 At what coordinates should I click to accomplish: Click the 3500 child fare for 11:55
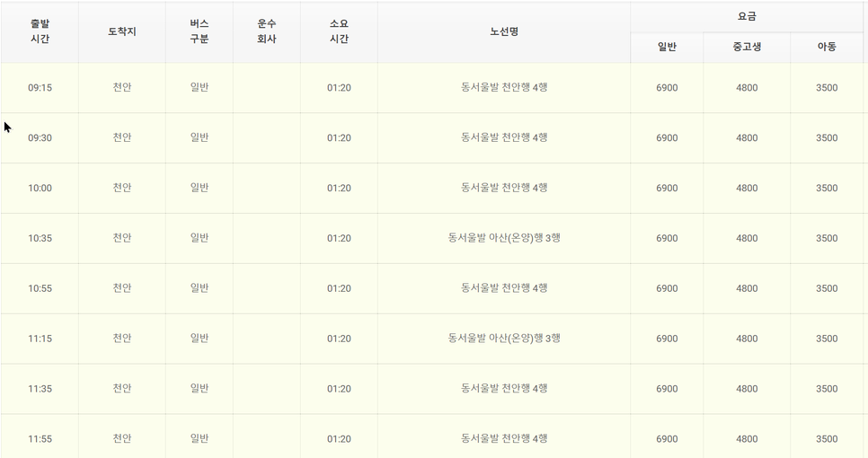click(827, 438)
